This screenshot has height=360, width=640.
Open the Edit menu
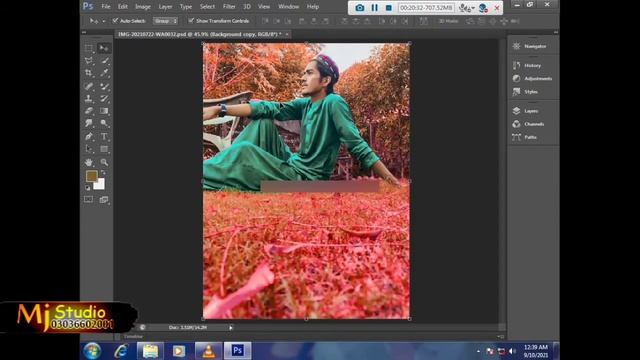coord(122,7)
